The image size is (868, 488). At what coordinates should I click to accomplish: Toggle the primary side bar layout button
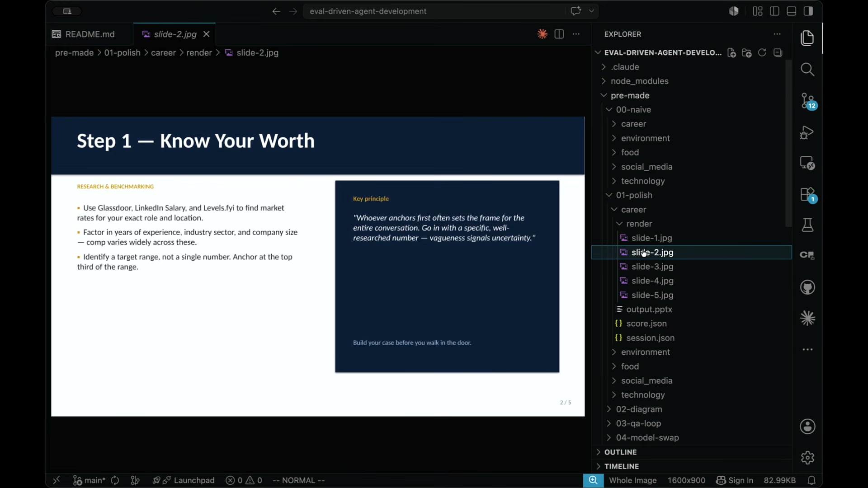774,11
